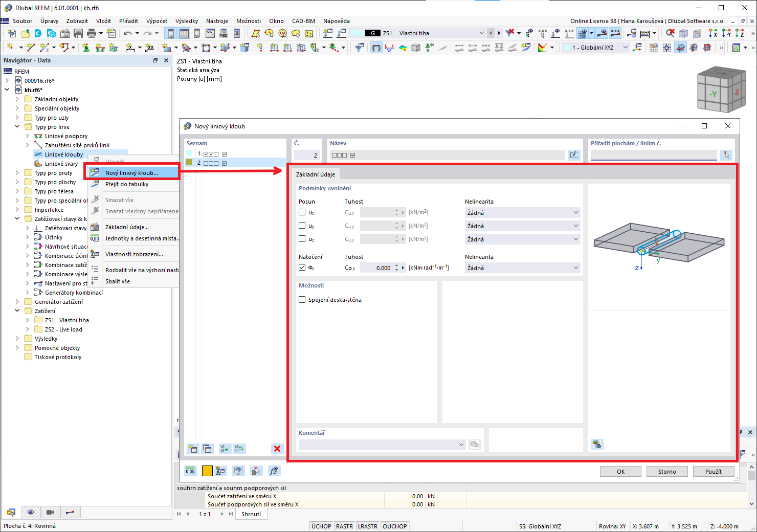757x532 pixels.
Task: Open the model file folder icon
Action: [25, 33]
